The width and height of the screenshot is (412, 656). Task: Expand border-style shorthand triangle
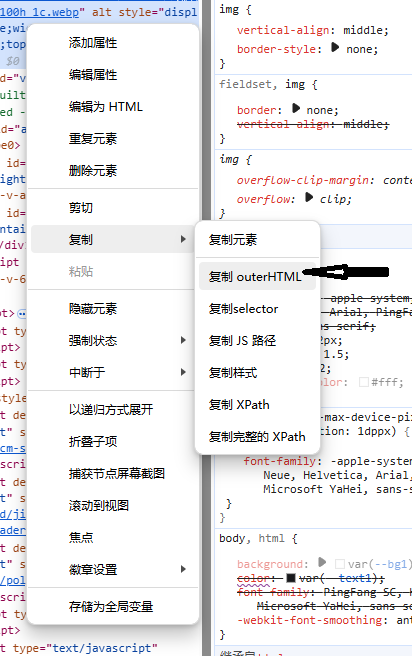(x=335, y=47)
